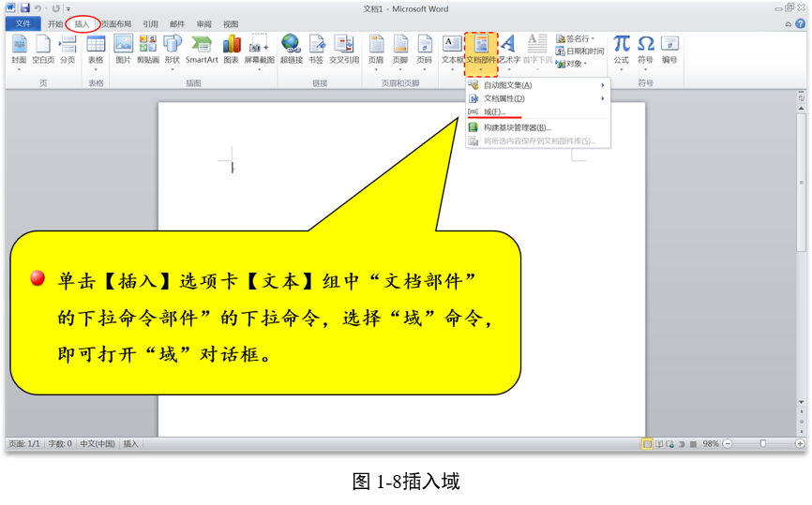Open the Table (表格) insert button

[x=96, y=52]
